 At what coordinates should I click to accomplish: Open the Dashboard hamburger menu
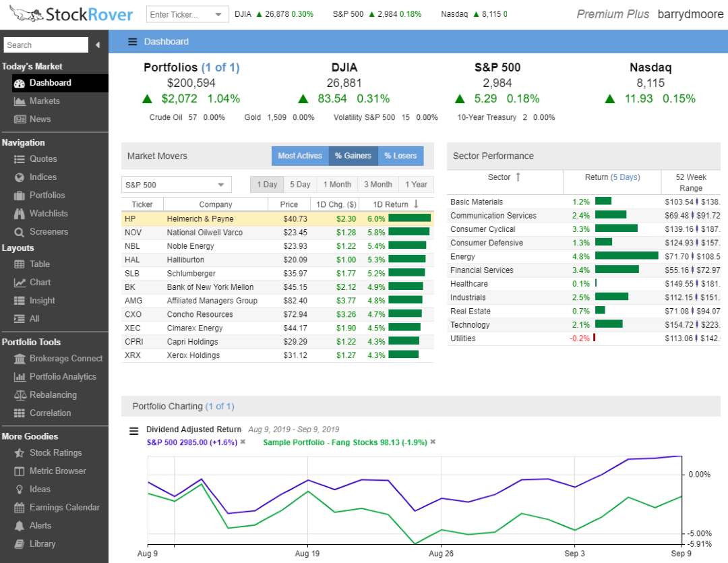click(x=133, y=40)
